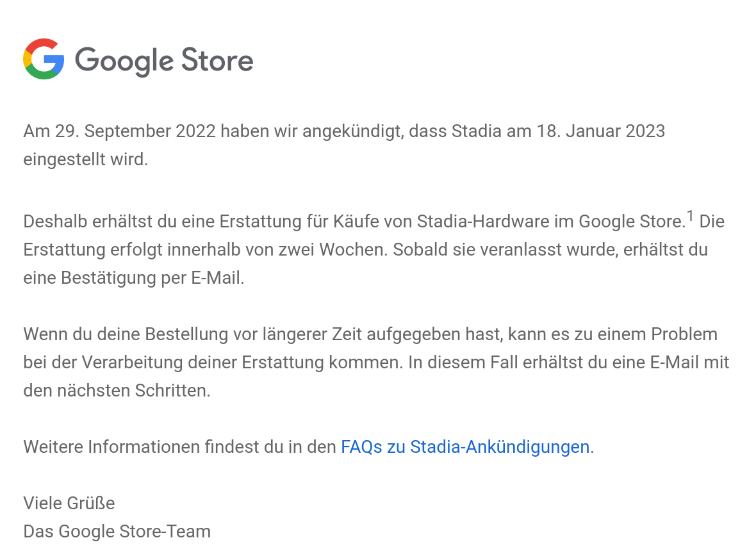
Task: Click the text Bestätigung per E-Mail
Action: 152,278
